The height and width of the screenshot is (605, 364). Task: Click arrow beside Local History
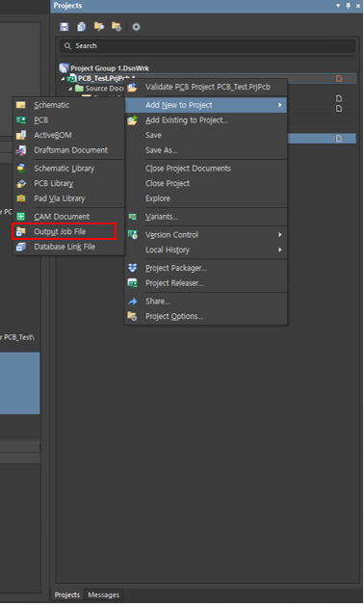tap(280, 250)
